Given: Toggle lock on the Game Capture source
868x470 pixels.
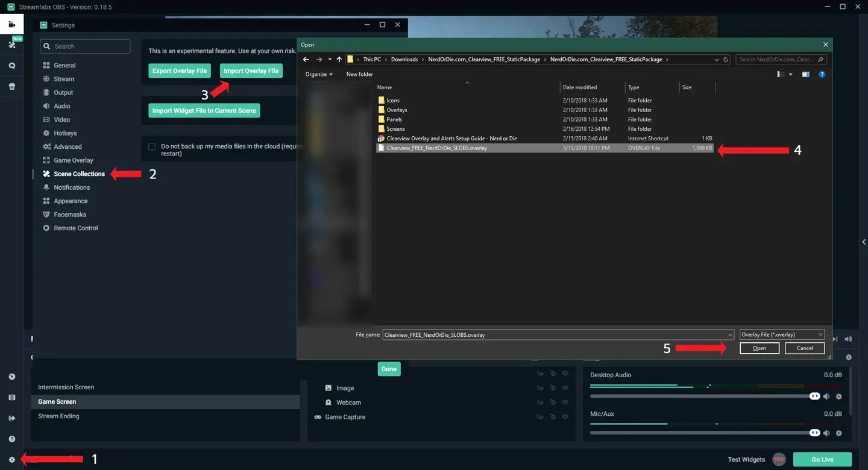Looking at the screenshot, I should pyautogui.click(x=553, y=417).
